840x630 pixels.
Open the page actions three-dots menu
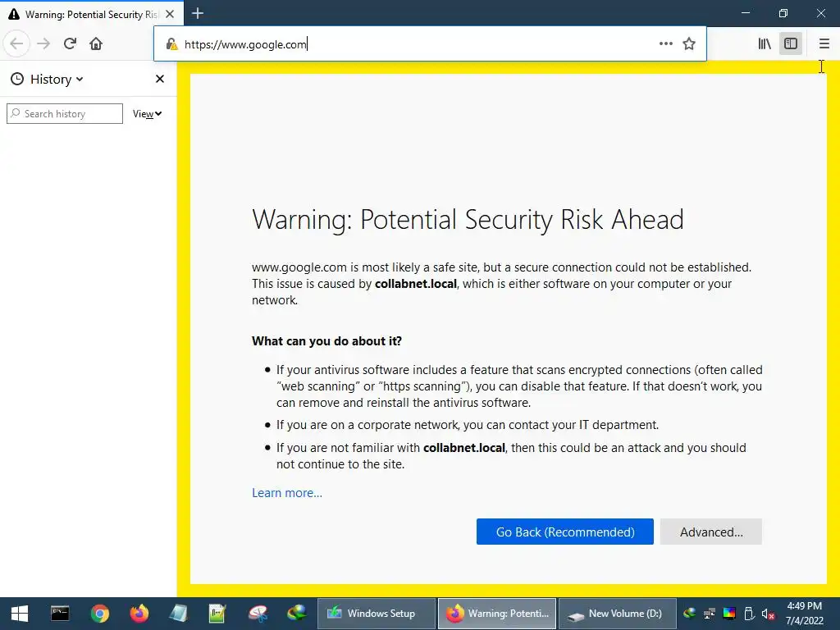coord(666,44)
